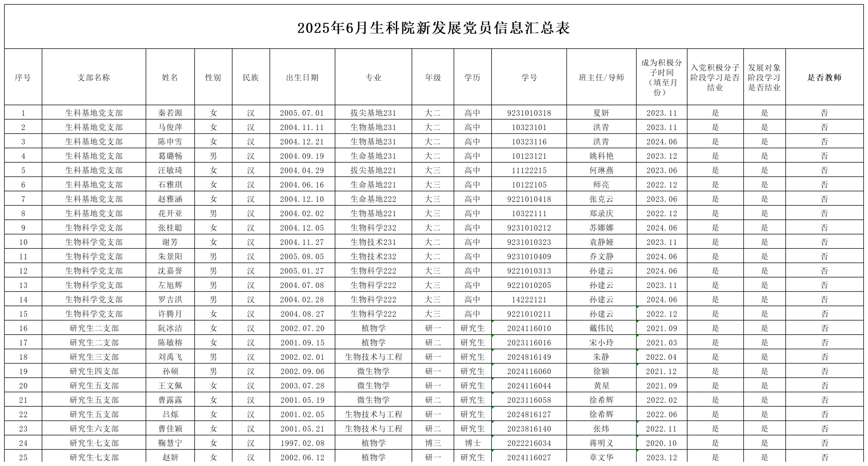Image resolution: width=868 pixels, height=466 pixels.
Task: Select the 支部名称 column header
Action: [94, 78]
